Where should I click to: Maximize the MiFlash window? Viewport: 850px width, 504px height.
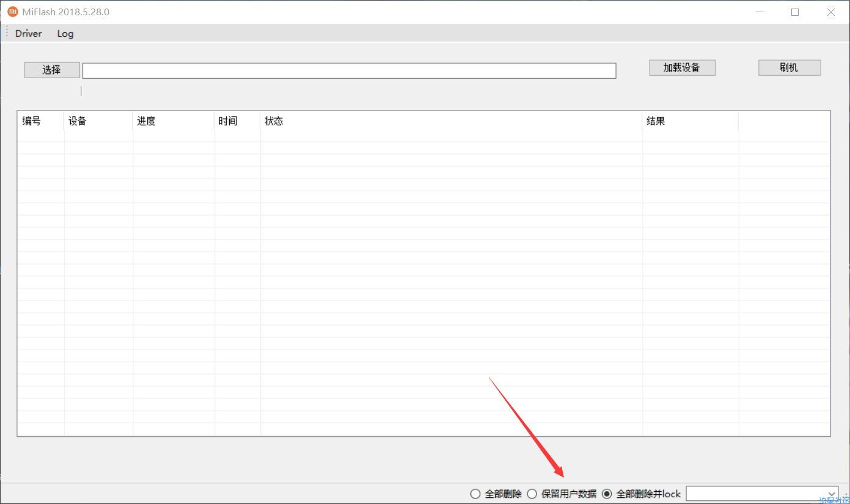tap(795, 12)
